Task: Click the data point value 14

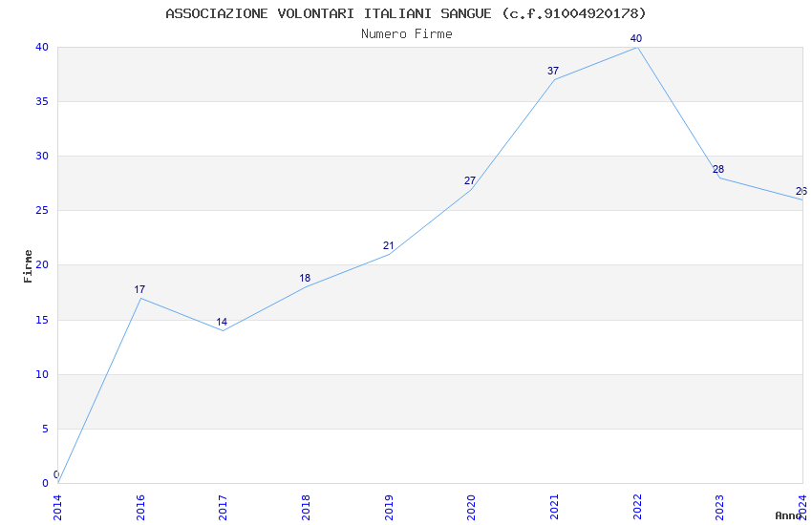Action: click(x=222, y=323)
